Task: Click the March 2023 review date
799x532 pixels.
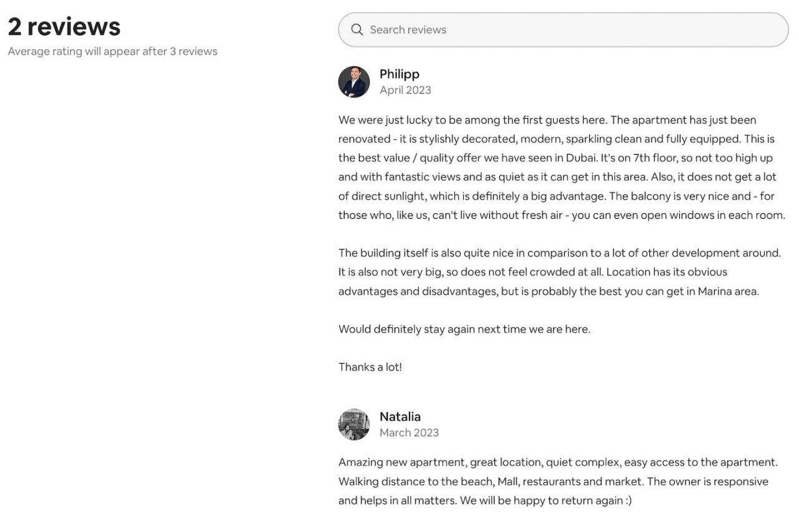Action: (x=409, y=433)
